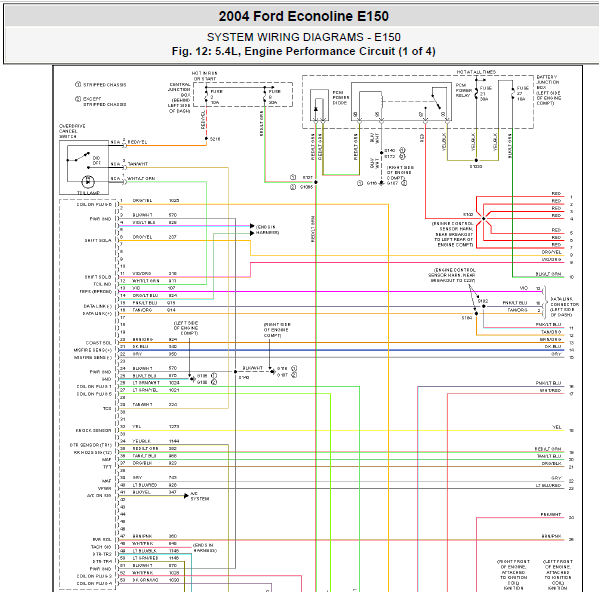Click the "VIO/ORG" label on pin 11
Screen dimensions: 599x592
coord(142,273)
